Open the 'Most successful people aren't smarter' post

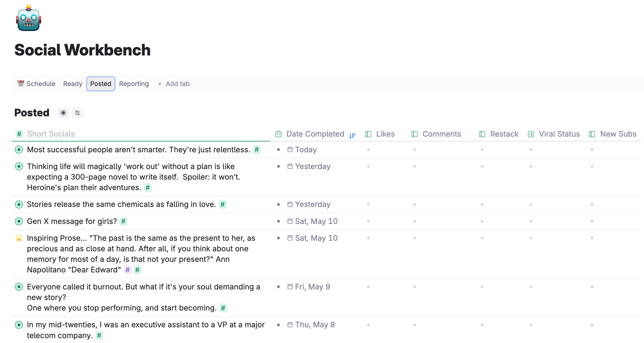pyautogui.click(x=138, y=150)
